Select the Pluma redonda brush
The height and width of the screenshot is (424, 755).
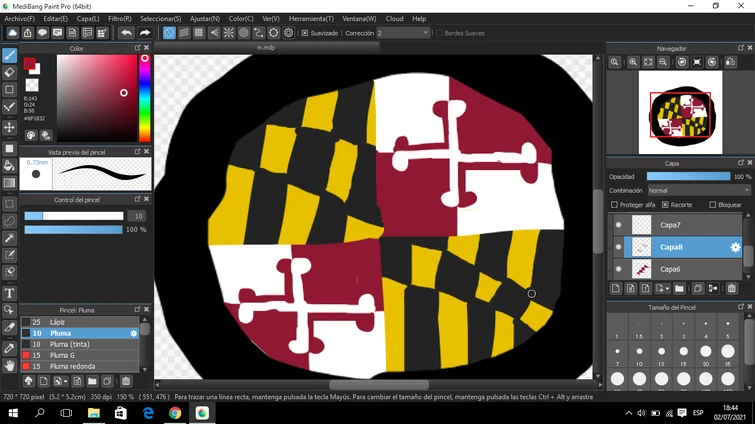tap(80, 366)
